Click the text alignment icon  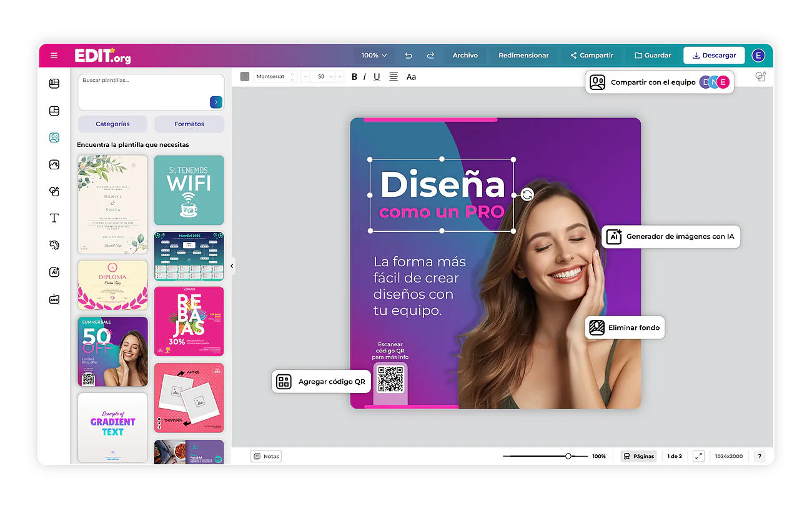point(394,76)
